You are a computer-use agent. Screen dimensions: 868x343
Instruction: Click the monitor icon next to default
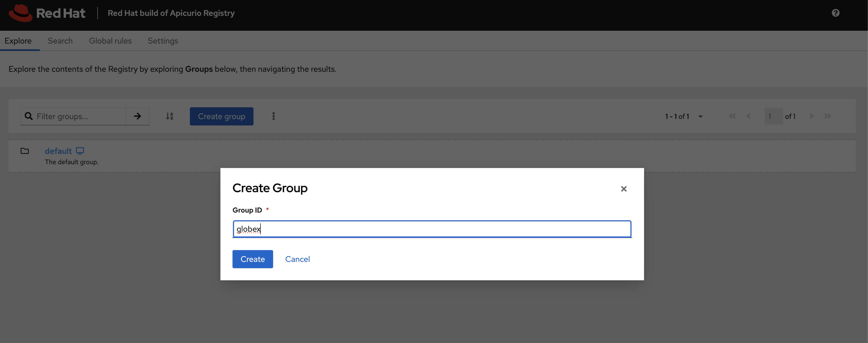click(x=80, y=151)
